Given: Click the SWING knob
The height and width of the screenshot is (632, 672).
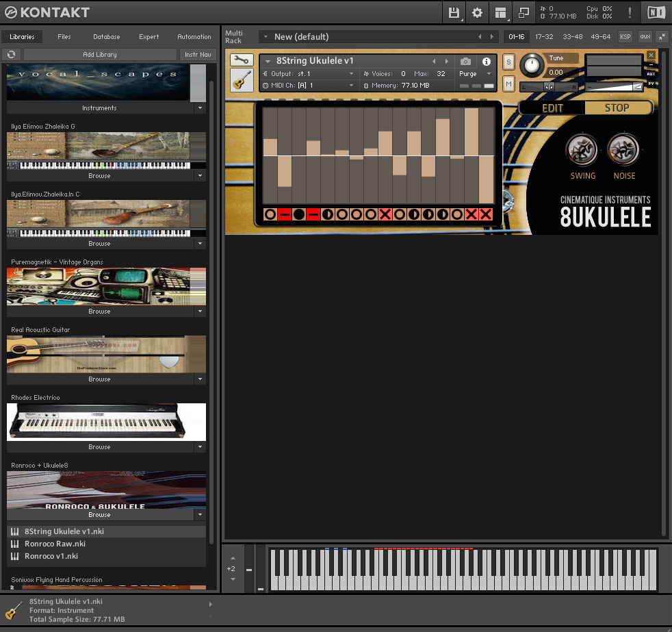Looking at the screenshot, I should click(x=582, y=150).
